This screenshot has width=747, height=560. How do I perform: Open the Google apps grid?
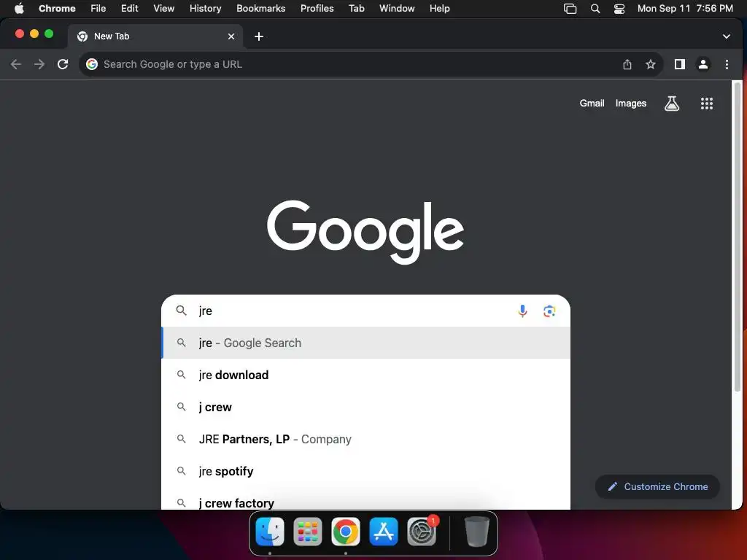(x=706, y=104)
